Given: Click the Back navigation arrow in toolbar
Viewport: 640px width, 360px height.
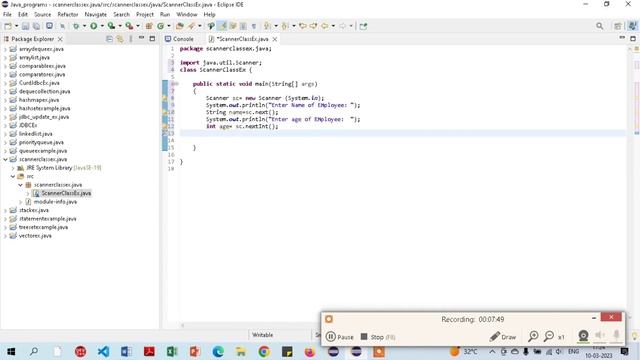Looking at the screenshot, I should pyautogui.click(x=324, y=26).
